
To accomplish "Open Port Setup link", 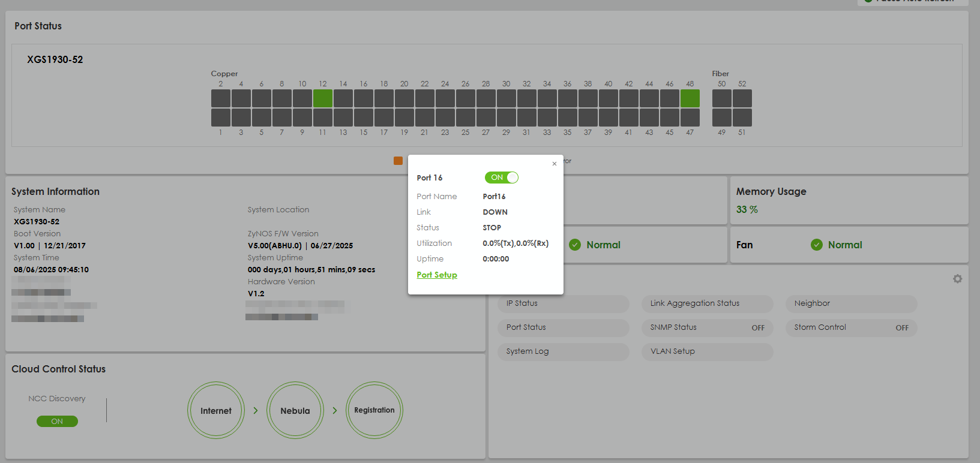I will tap(437, 275).
